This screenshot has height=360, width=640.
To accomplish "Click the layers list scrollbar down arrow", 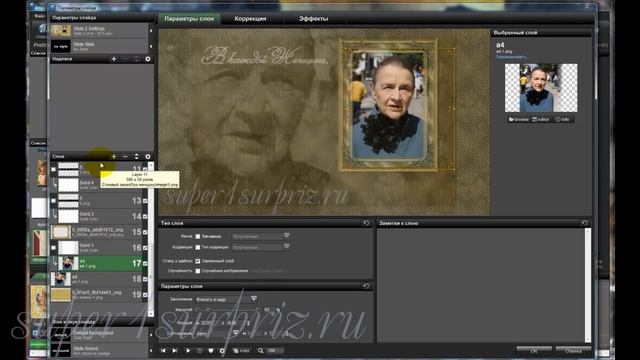I will (x=151, y=313).
